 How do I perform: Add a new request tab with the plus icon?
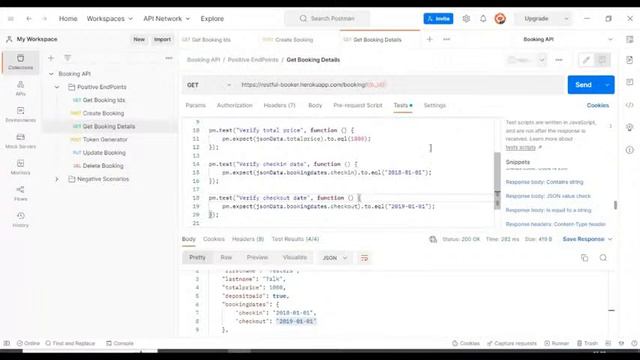tap(429, 39)
